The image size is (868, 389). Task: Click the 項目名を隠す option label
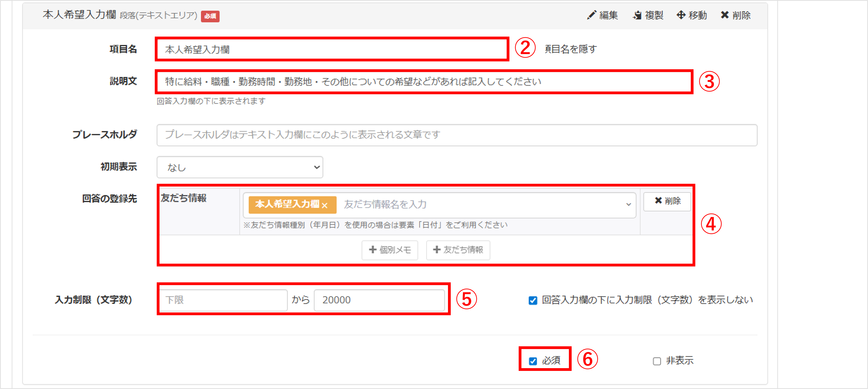(x=570, y=49)
